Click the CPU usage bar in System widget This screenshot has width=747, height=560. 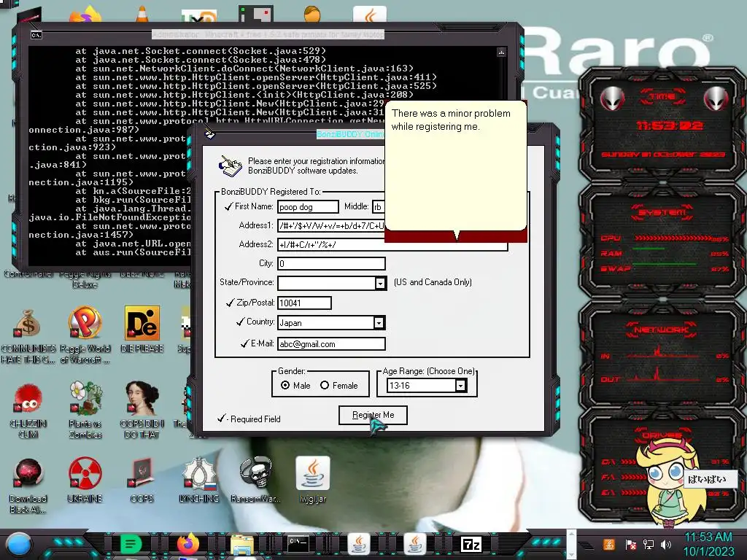(673, 238)
